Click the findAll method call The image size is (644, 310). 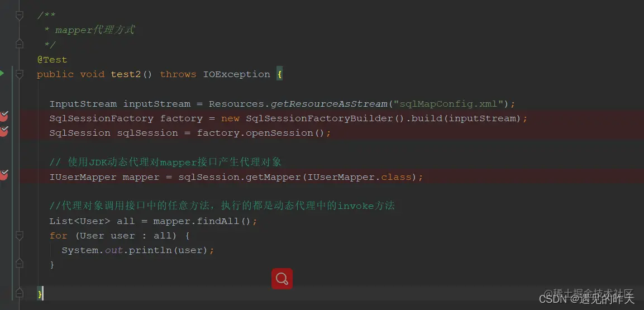(218, 221)
